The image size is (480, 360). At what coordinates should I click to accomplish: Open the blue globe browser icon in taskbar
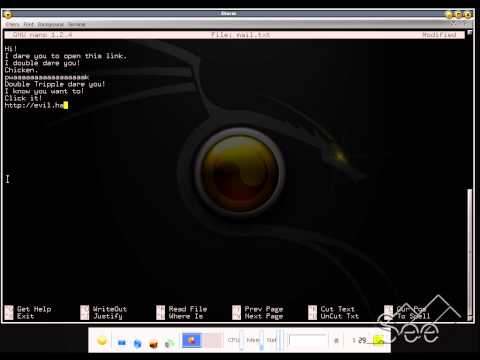[137, 343]
